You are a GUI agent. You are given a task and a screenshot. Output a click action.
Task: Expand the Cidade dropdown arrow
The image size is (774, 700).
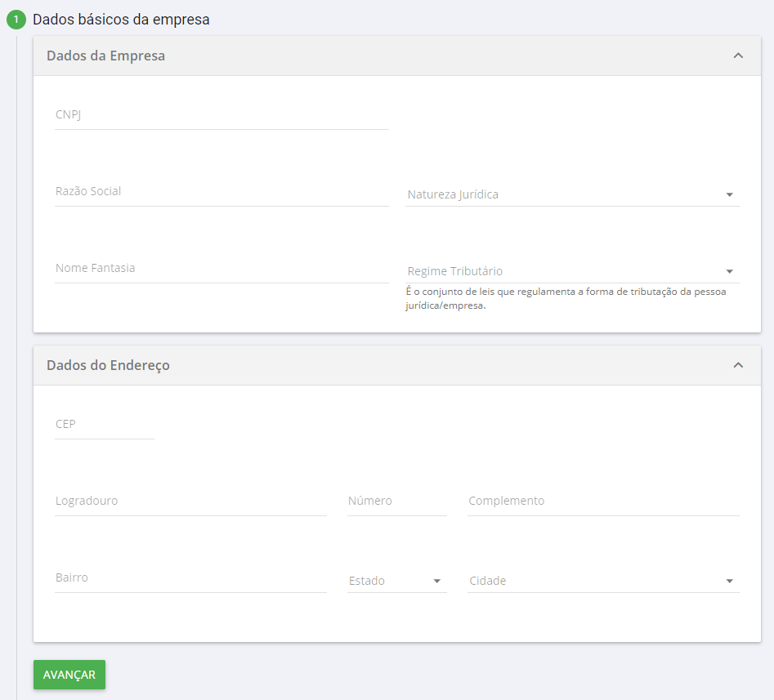pos(729,582)
